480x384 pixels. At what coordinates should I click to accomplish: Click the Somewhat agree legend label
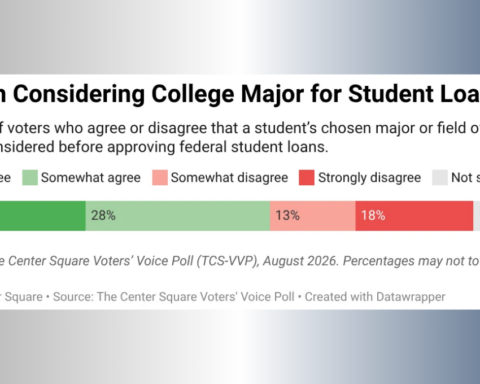91,178
